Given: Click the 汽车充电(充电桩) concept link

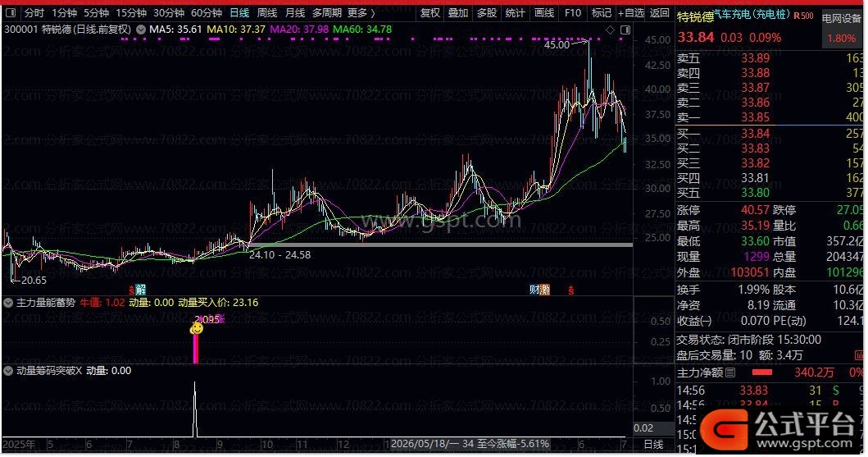Looking at the screenshot, I should point(752,15).
